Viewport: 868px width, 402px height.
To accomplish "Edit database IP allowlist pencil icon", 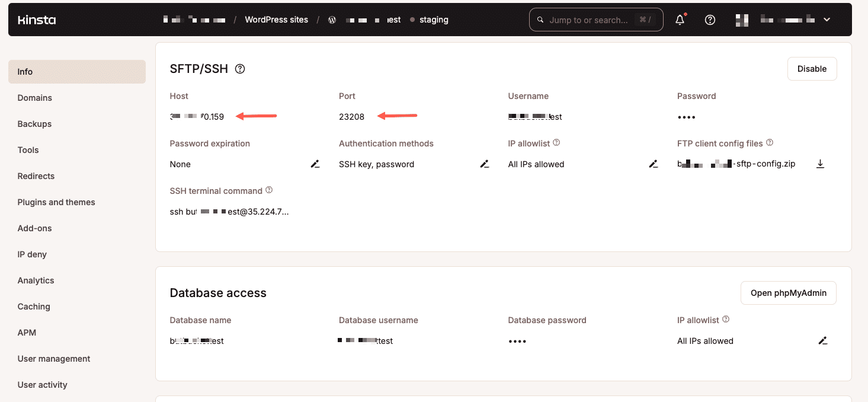I will point(822,341).
